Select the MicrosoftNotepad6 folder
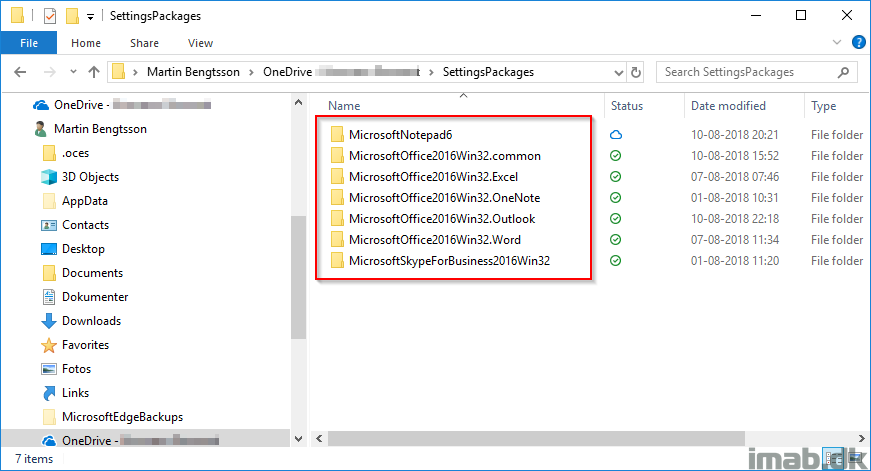Screen dimensions: 871x471 click(401, 134)
